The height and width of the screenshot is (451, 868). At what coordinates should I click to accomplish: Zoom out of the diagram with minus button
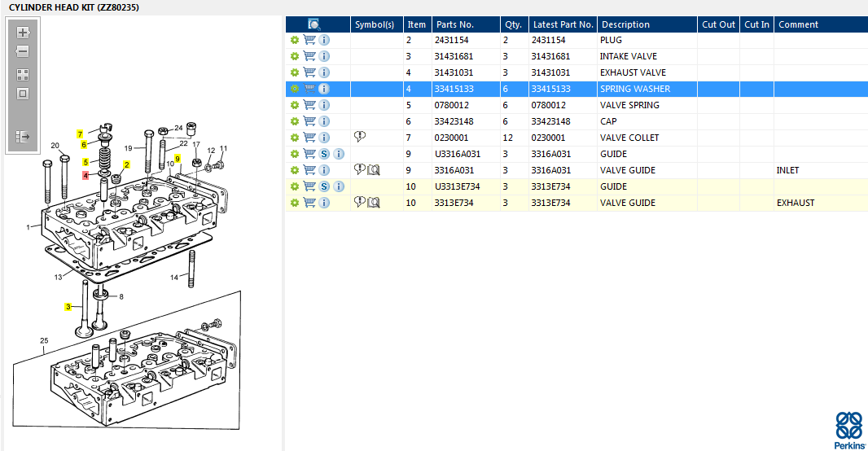click(23, 51)
